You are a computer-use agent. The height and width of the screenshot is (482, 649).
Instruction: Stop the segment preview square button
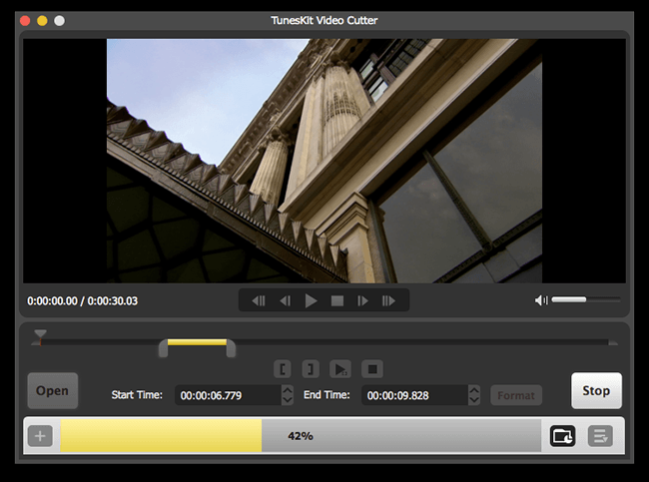click(x=372, y=369)
